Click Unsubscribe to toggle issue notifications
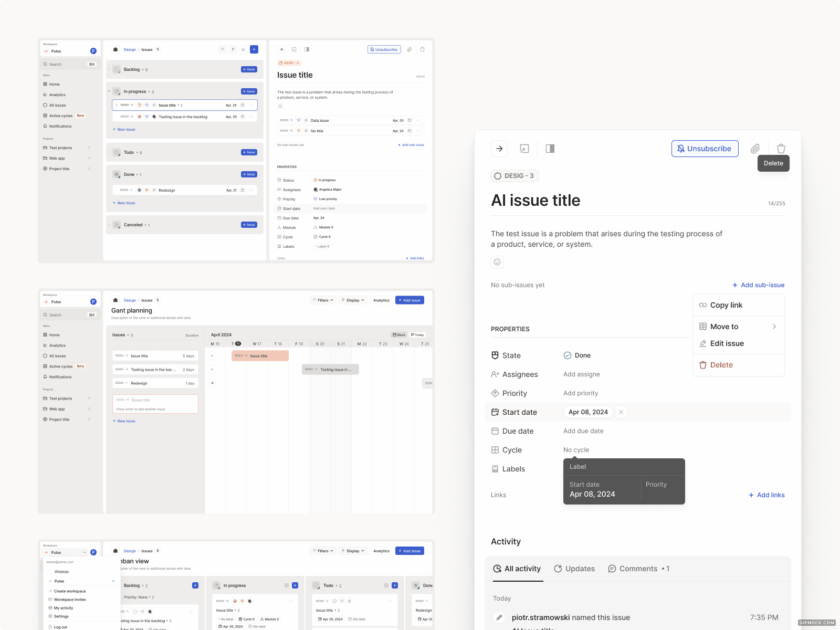 coord(705,149)
